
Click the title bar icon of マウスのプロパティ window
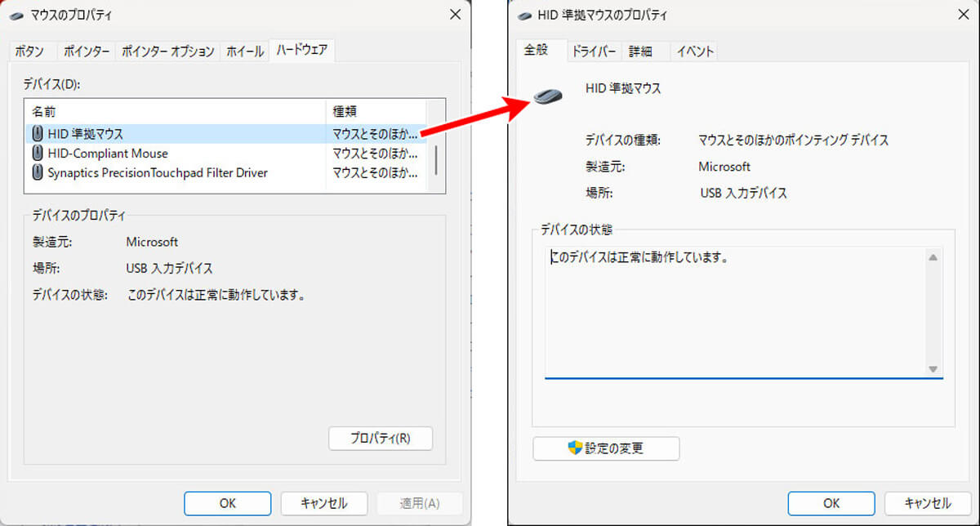click(x=16, y=15)
